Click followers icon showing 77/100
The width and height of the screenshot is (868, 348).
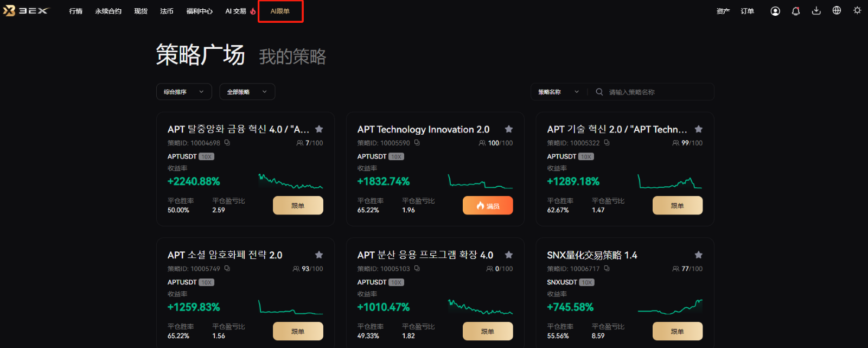click(676, 269)
